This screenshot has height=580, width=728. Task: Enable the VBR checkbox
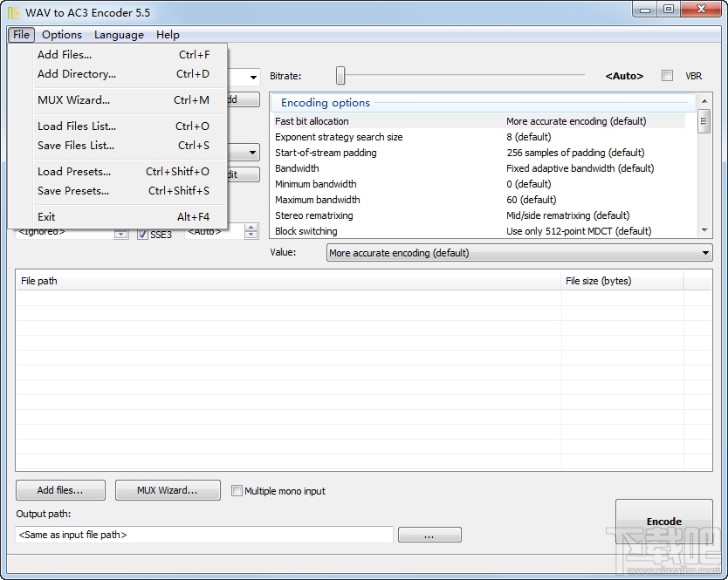point(667,76)
